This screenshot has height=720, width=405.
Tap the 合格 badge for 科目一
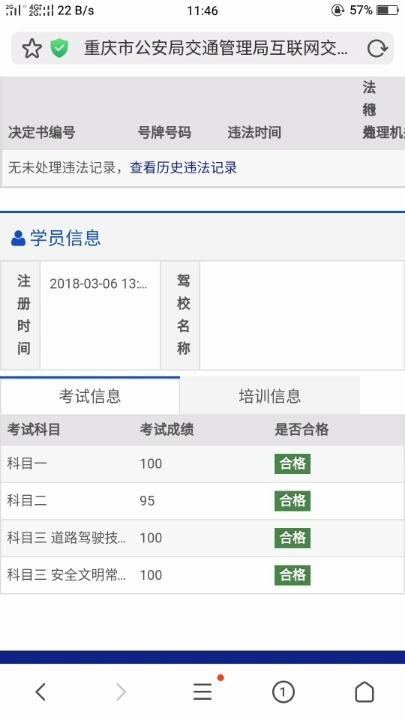click(x=292, y=464)
